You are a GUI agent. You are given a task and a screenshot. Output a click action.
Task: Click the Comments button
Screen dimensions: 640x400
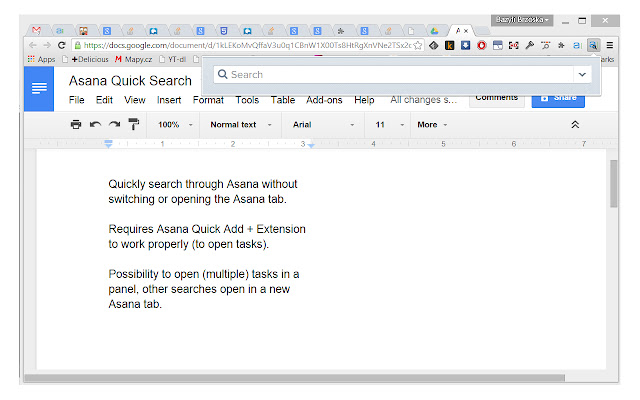pyautogui.click(x=497, y=100)
